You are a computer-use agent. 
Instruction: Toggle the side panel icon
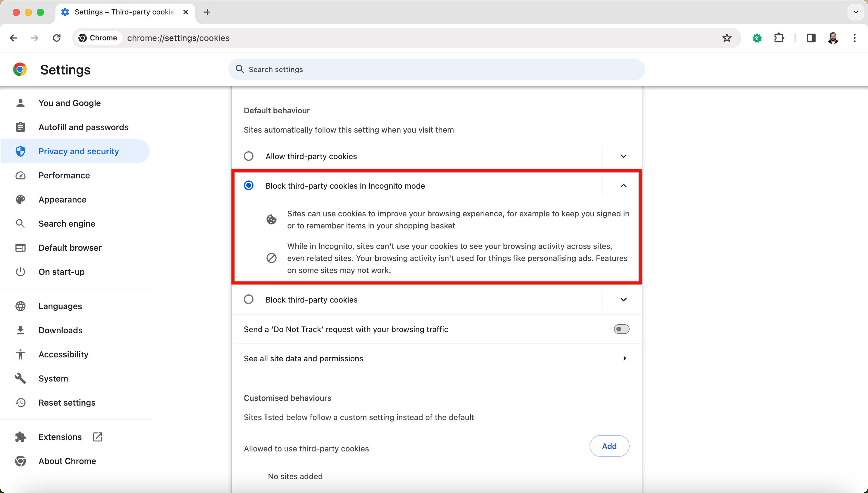coord(811,38)
